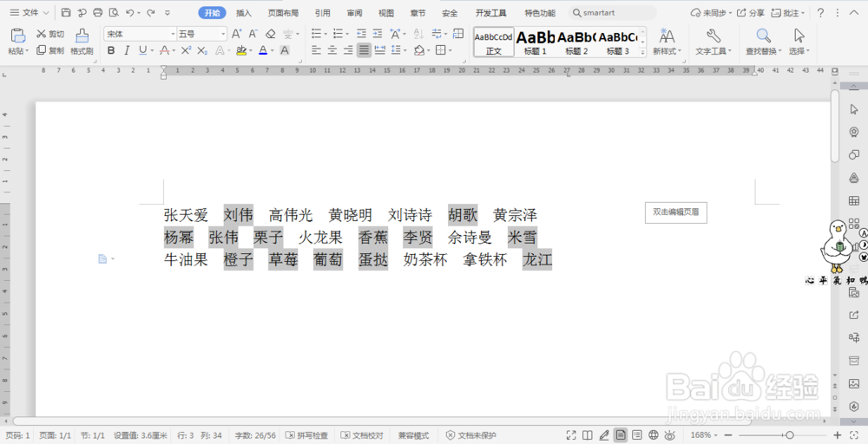Expand the styles gallery more arrow
868x444 pixels.
642,53
